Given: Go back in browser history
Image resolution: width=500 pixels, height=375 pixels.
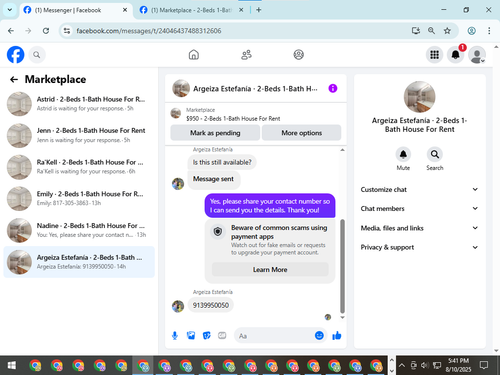Looking at the screenshot, I should coord(11,31).
